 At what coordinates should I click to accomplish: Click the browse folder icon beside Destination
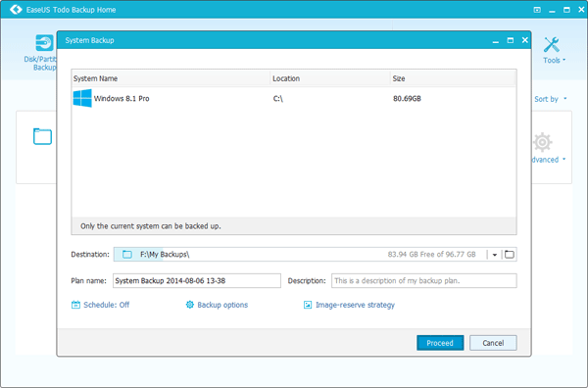click(x=510, y=255)
